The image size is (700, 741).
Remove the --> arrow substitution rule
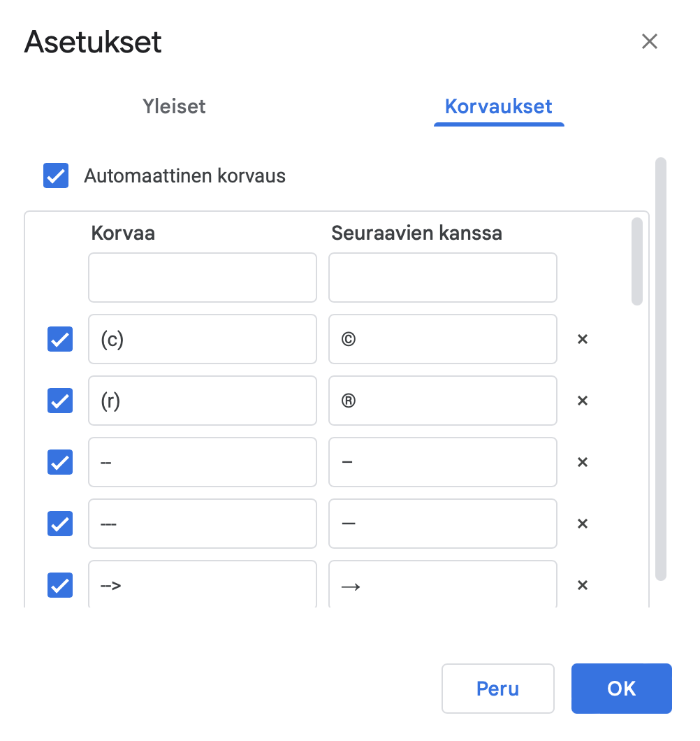[x=583, y=585]
